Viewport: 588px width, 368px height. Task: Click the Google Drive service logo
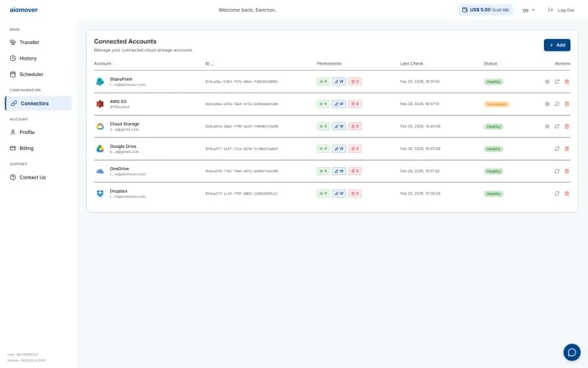[100, 149]
